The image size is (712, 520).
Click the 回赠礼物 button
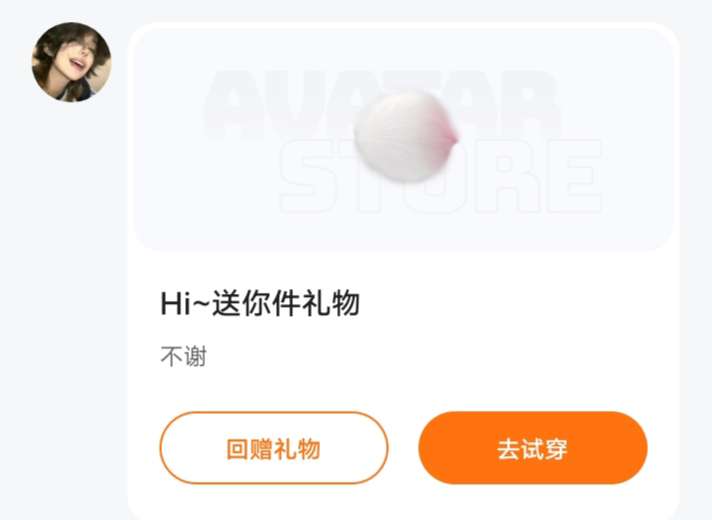(x=274, y=448)
